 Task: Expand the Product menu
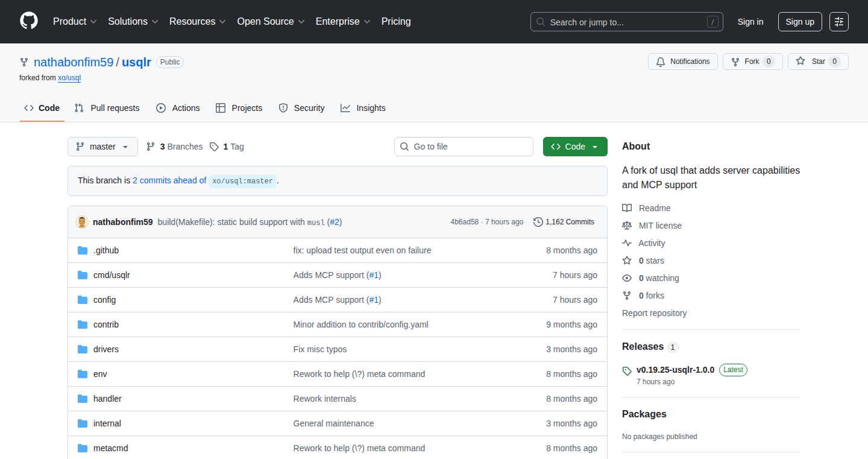tap(75, 21)
